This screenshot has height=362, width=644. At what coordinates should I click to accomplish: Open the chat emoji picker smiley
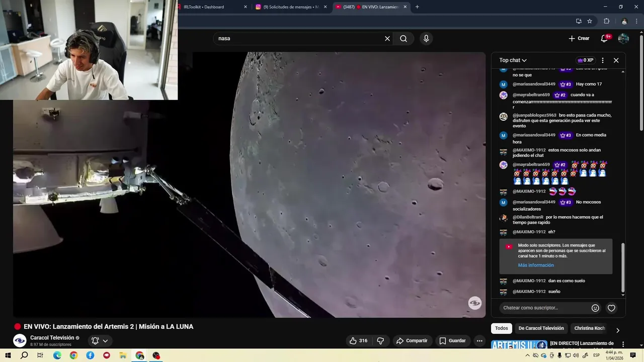(595, 308)
